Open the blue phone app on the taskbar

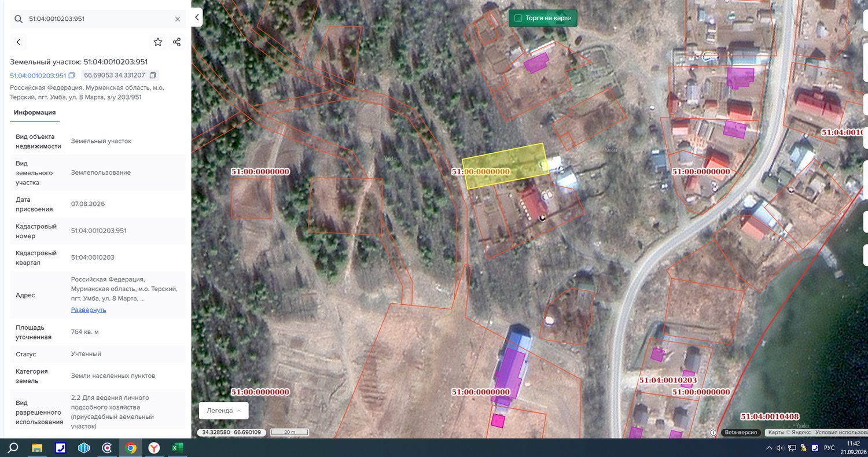(61, 448)
